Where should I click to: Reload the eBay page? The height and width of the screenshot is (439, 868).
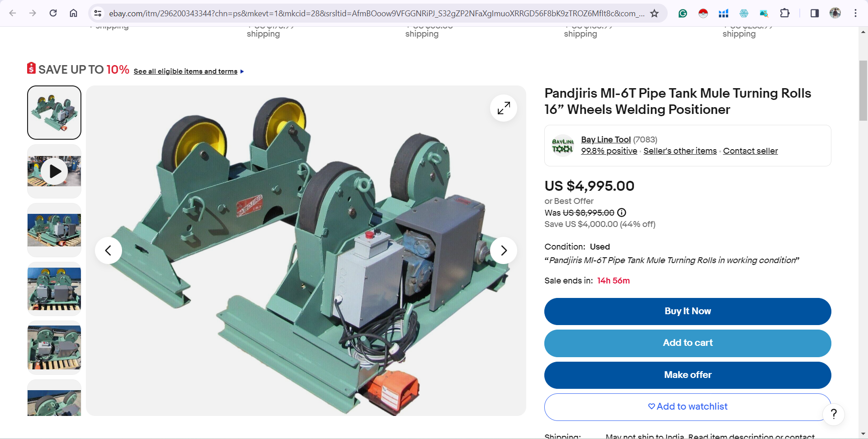53,13
